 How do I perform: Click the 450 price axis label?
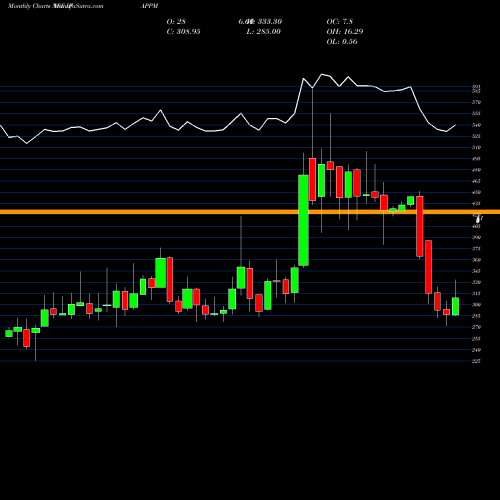click(476, 192)
